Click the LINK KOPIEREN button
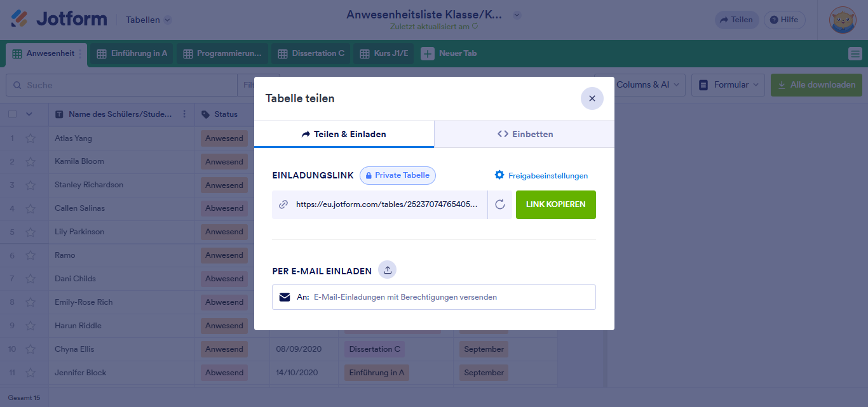 pos(555,204)
